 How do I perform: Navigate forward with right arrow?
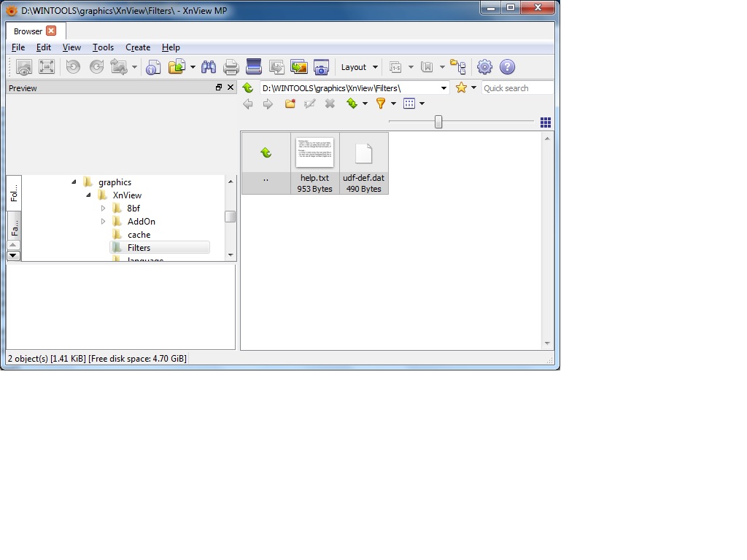pyautogui.click(x=268, y=104)
